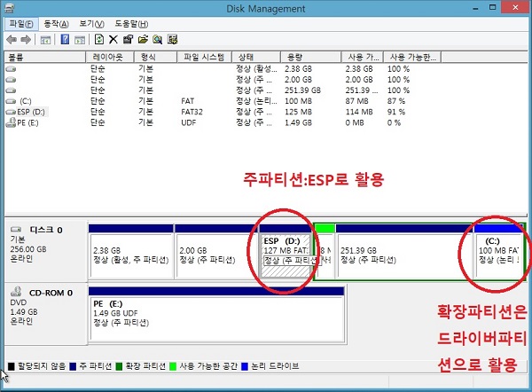
Task: Sort by the 파일 시스템 column header
Action: [204, 58]
